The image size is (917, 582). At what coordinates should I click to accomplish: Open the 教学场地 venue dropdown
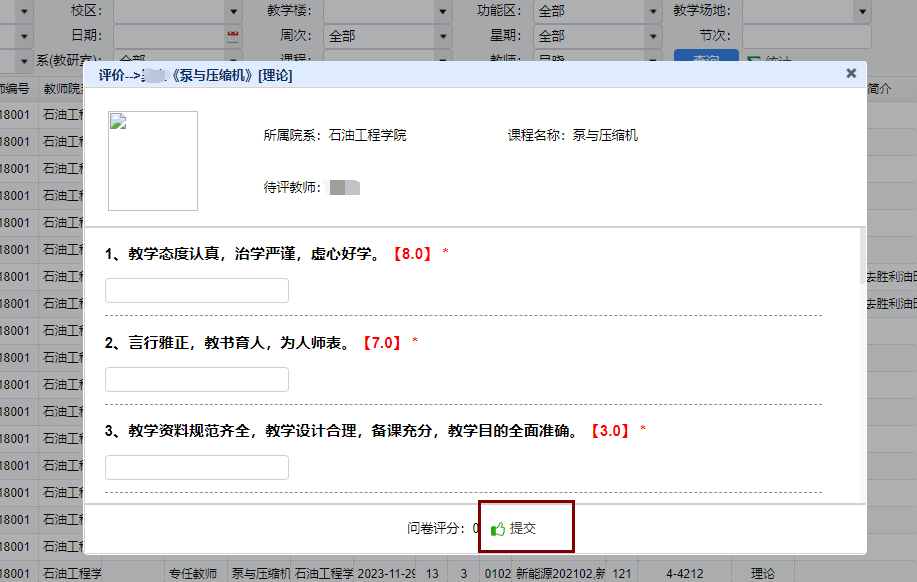click(862, 12)
